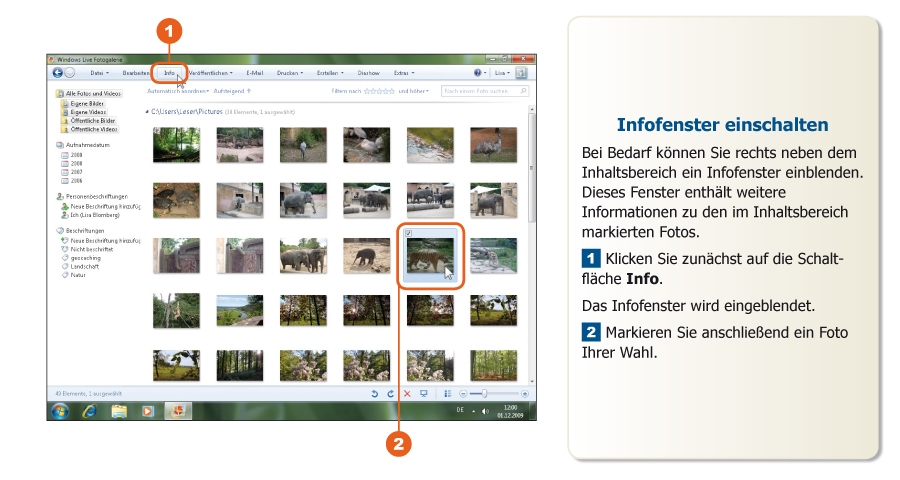Toggle the checkbox on the selected tiger photo
900x480 pixels.
[410, 233]
